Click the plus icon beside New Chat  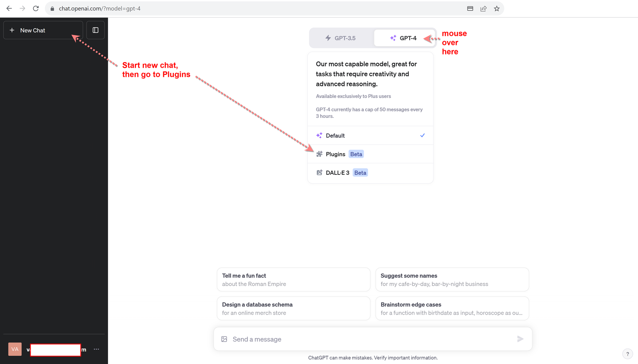(x=12, y=30)
